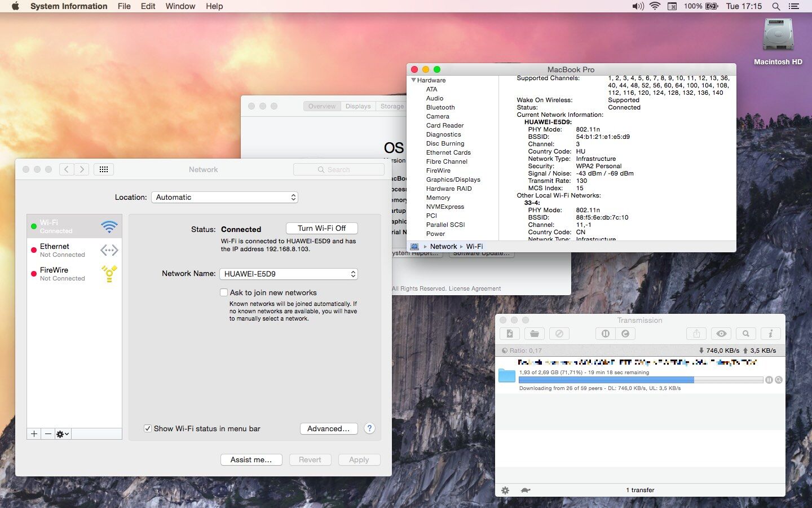Pause the downloading torrent row
This screenshot has width=812, height=508.
pos(769,380)
